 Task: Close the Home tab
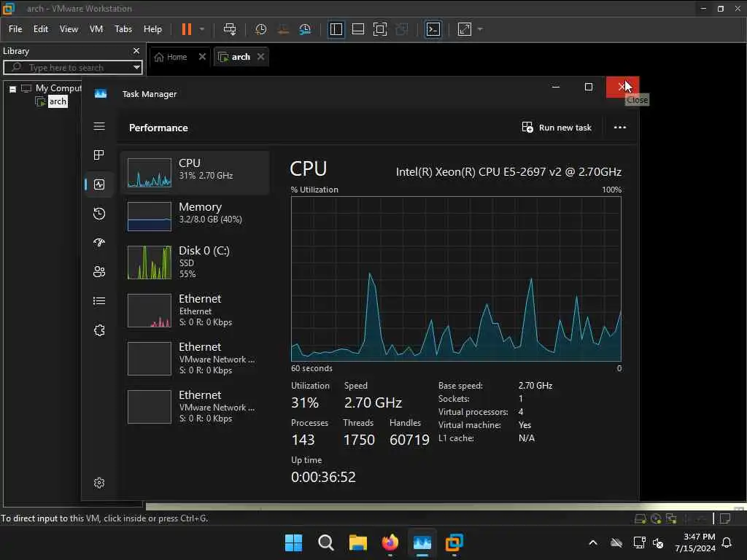click(x=202, y=57)
